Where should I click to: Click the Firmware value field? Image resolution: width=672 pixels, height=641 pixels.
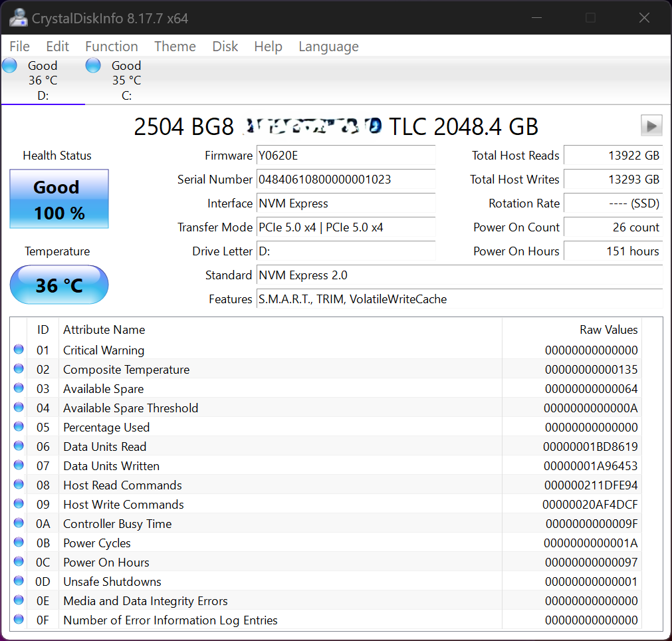346,156
